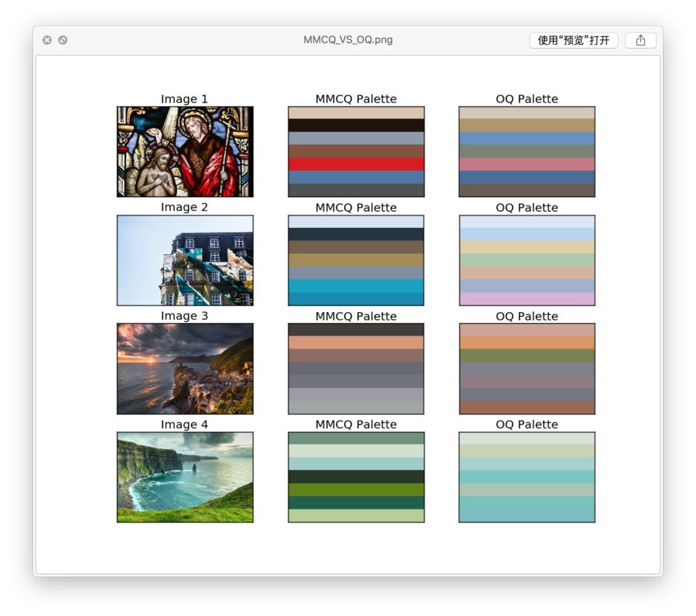Image resolution: width=696 pixels, height=616 pixels.
Task: Pick the darkest green band in Image 4 MMCQ palette
Action: [x=356, y=477]
